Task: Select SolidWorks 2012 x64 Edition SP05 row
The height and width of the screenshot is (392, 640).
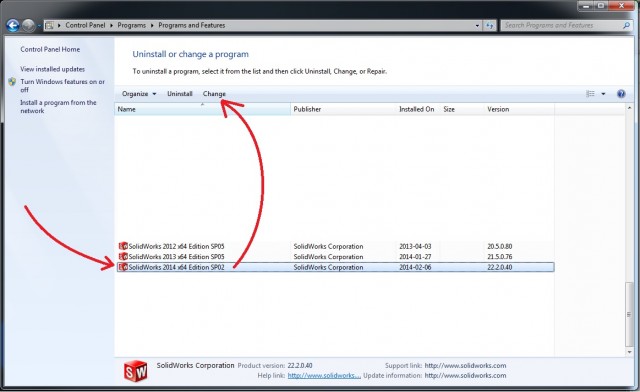Action: [x=336, y=246]
